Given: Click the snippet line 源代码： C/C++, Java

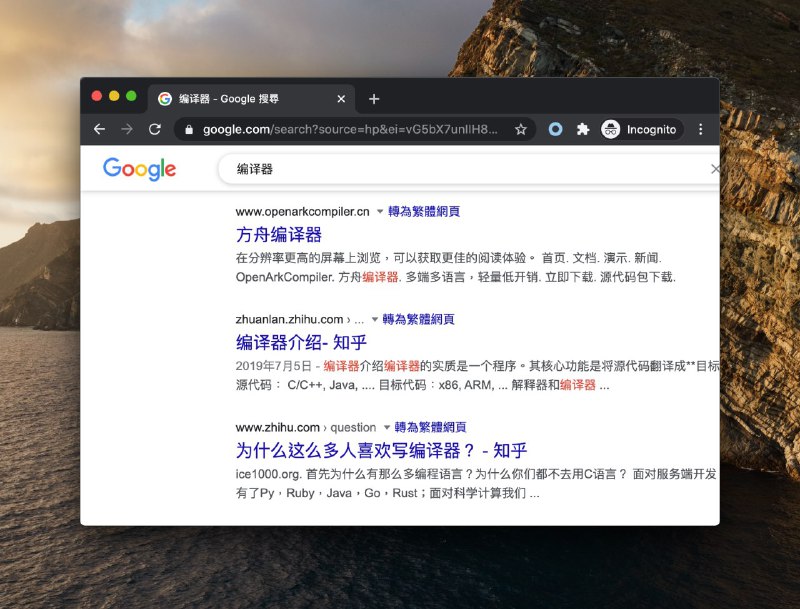Looking at the screenshot, I should pos(422,385).
